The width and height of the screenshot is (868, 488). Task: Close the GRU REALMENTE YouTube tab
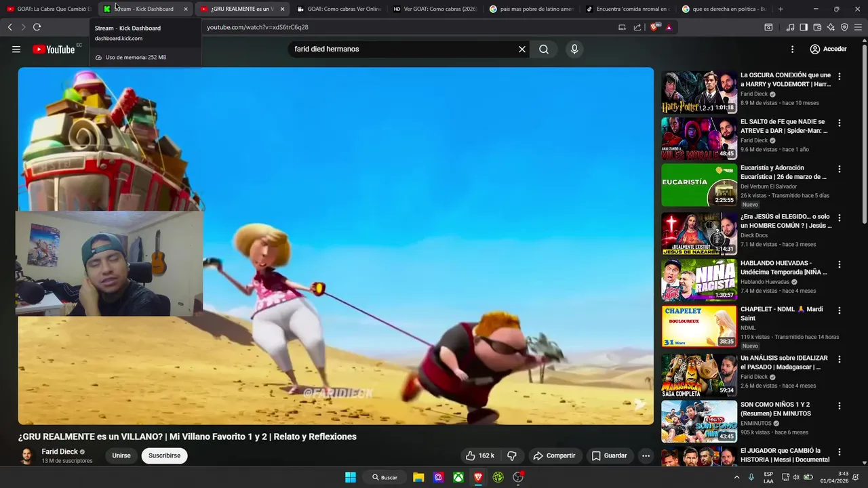click(x=282, y=9)
